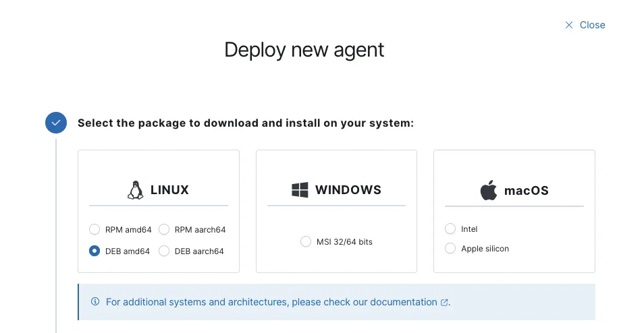Image resolution: width=644 pixels, height=333 pixels.
Task: Select MSI 32/64 bits for Windows
Action: [x=306, y=241]
